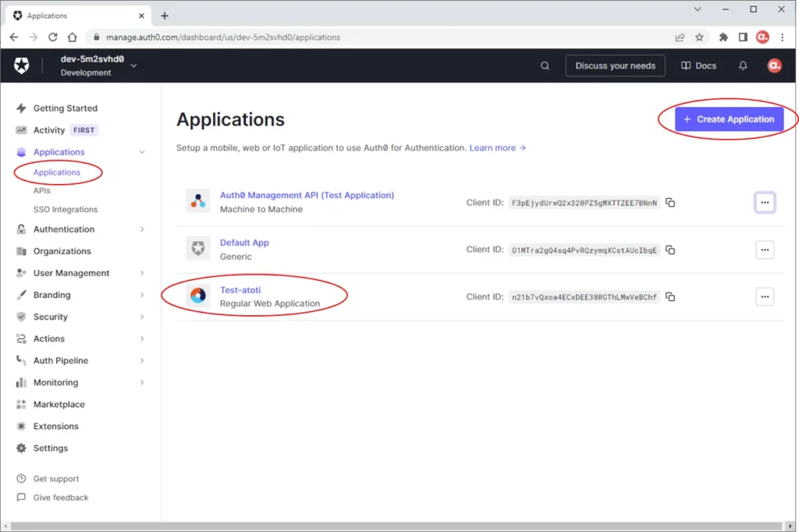Open the browser extensions puzzle icon
This screenshot has height=532, width=799.
pyautogui.click(x=723, y=37)
